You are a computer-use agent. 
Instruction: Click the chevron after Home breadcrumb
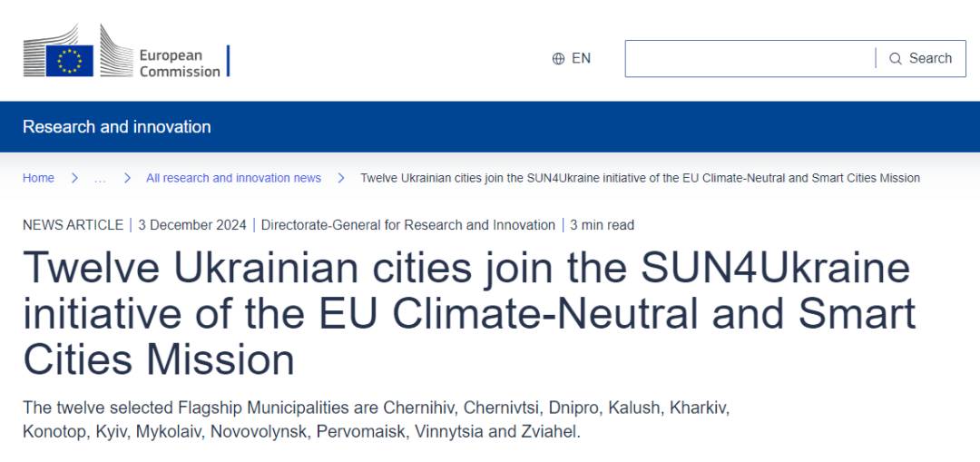(x=75, y=178)
